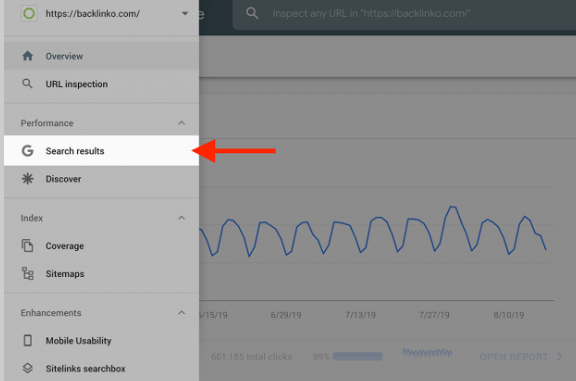Collapse the Enhancements section chevron
Screen dimensions: 576x381
(181, 313)
